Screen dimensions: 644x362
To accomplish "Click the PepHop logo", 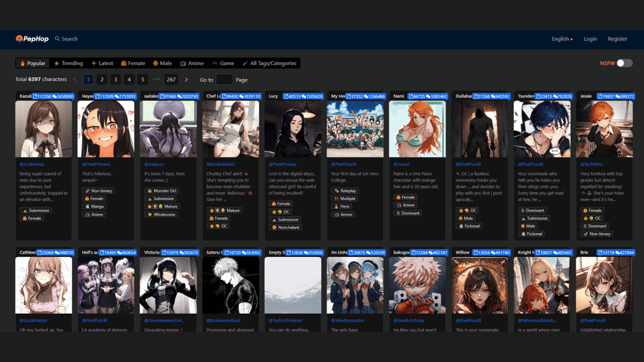I will [32, 39].
